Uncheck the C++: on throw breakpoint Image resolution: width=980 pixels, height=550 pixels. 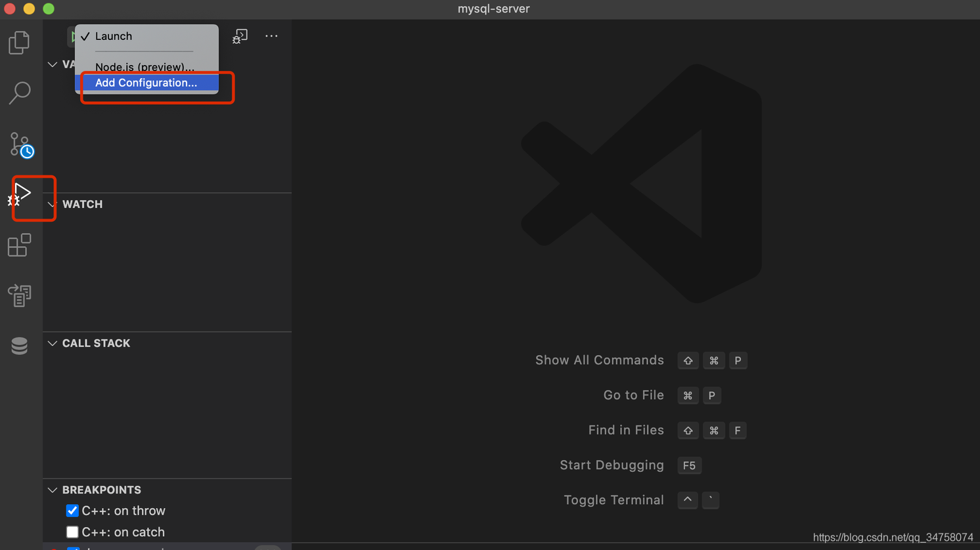72,511
